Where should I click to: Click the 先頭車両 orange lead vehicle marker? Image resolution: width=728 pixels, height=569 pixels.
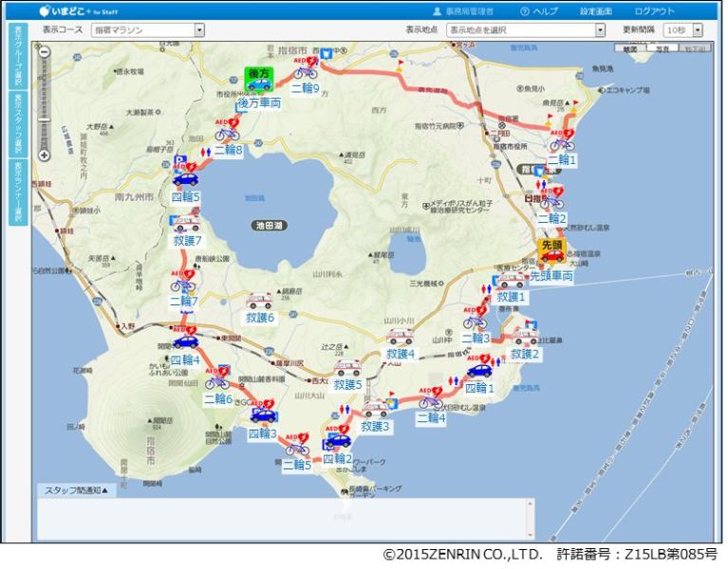tap(551, 250)
